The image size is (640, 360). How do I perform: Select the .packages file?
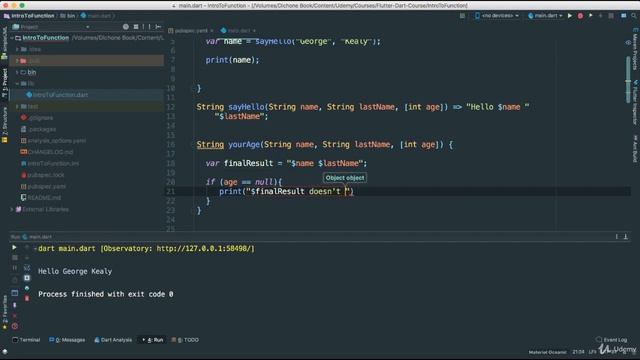click(38, 129)
